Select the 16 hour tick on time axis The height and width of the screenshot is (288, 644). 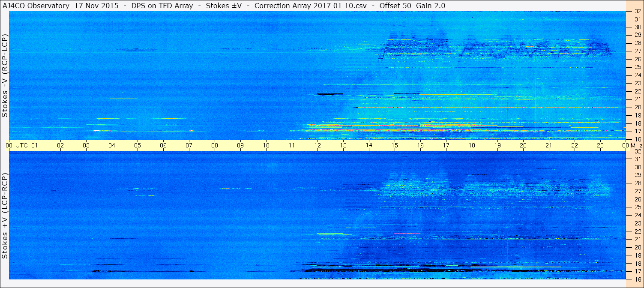(x=420, y=145)
